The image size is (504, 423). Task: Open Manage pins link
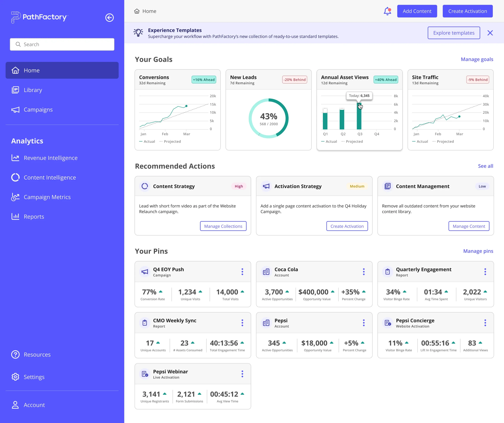[478, 251]
